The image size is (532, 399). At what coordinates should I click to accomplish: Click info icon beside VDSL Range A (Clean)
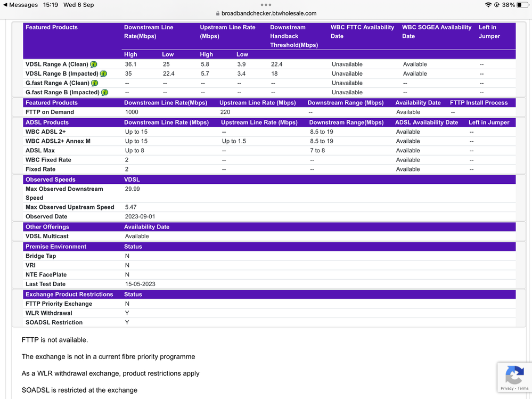tap(94, 64)
